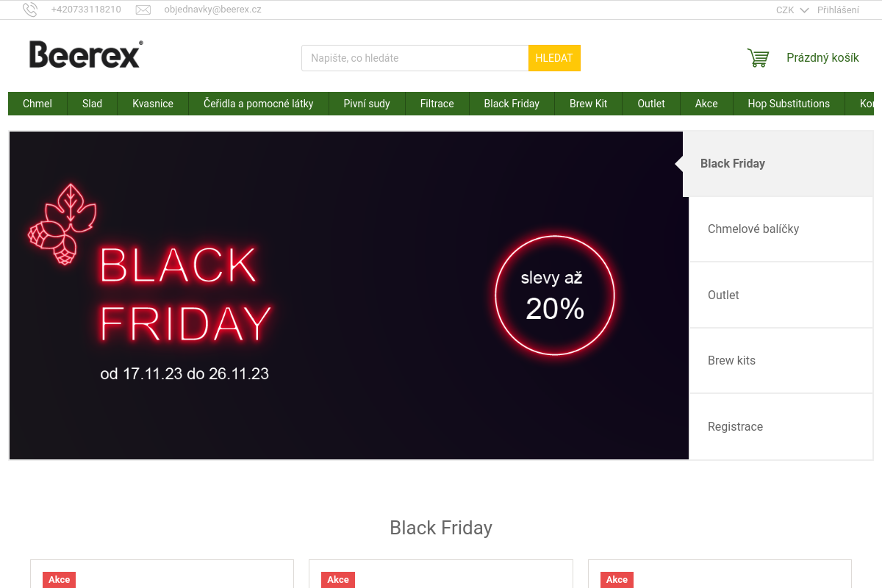Click the 20% discount neon circle

tap(554, 295)
